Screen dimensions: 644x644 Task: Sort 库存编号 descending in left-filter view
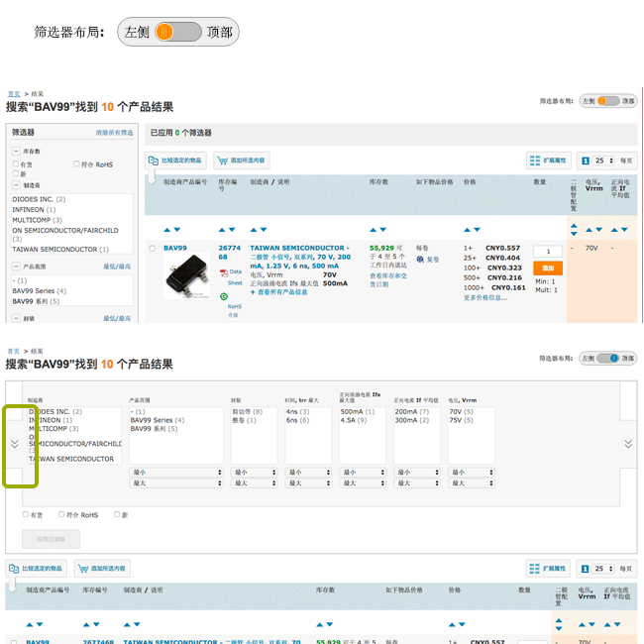point(232,230)
